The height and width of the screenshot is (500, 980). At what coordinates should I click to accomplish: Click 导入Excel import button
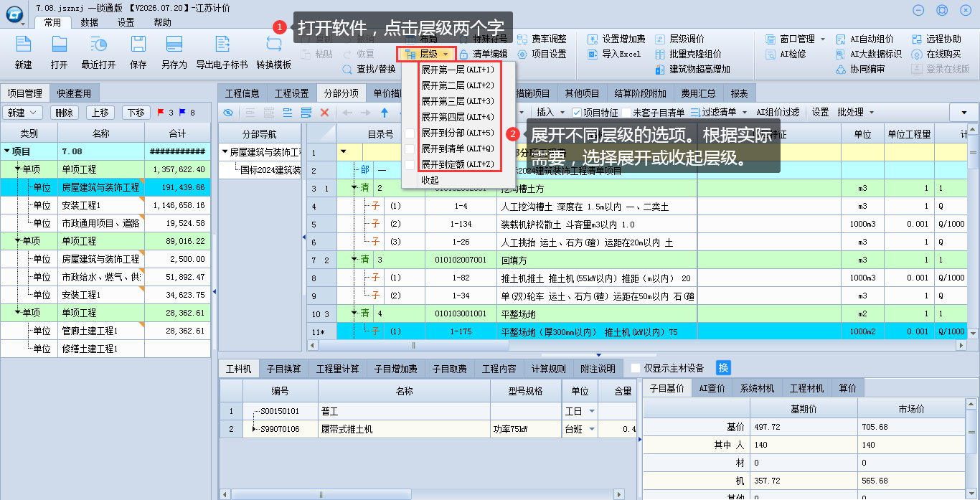pos(614,54)
